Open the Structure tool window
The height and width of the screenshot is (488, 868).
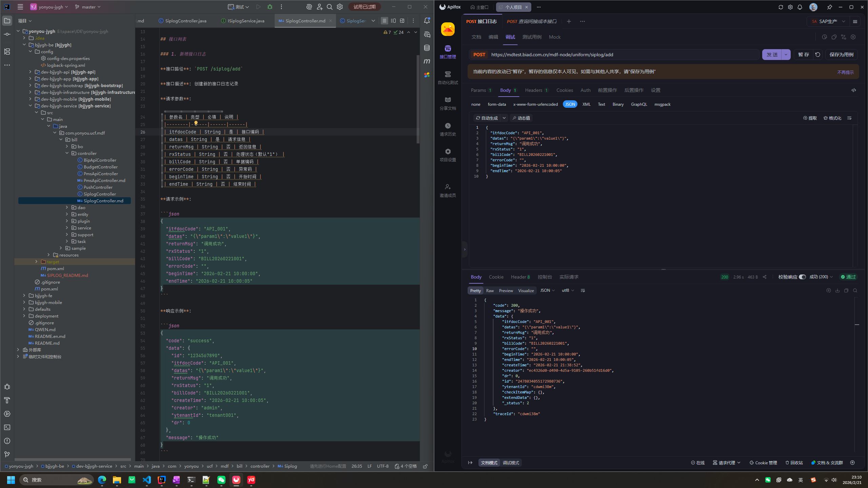(7, 52)
